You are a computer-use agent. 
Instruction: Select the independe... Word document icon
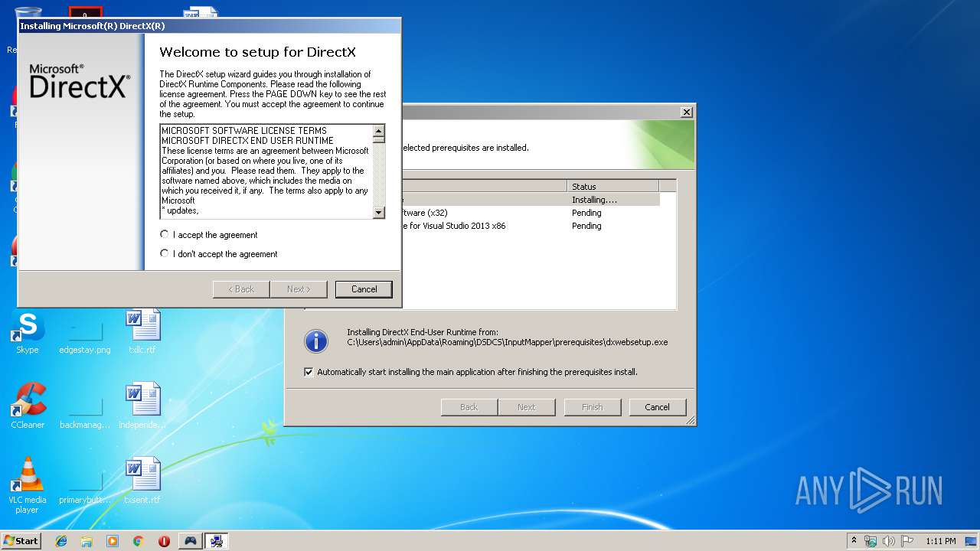point(142,406)
